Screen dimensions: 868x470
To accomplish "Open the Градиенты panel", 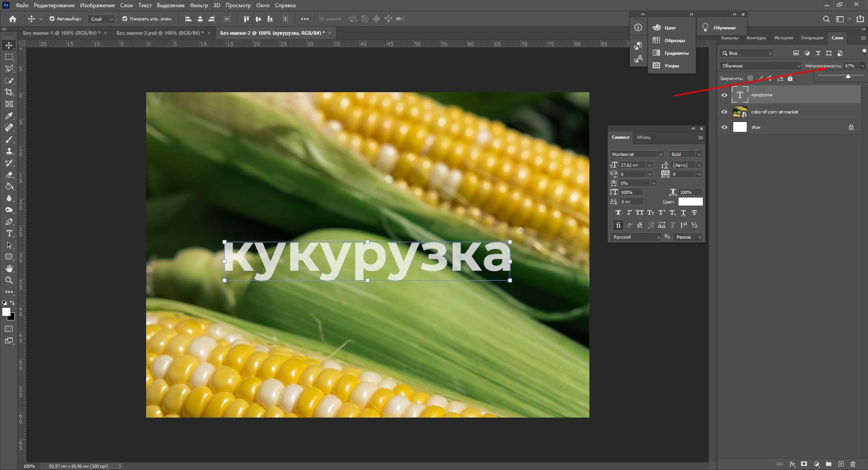I will pyautogui.click(x=676, y=53).
